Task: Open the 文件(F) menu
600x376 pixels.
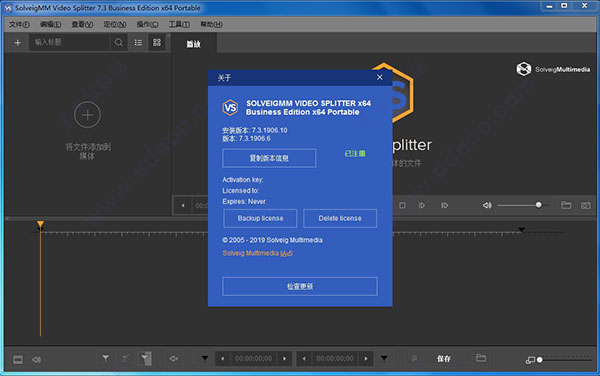Action: point(19,24)
